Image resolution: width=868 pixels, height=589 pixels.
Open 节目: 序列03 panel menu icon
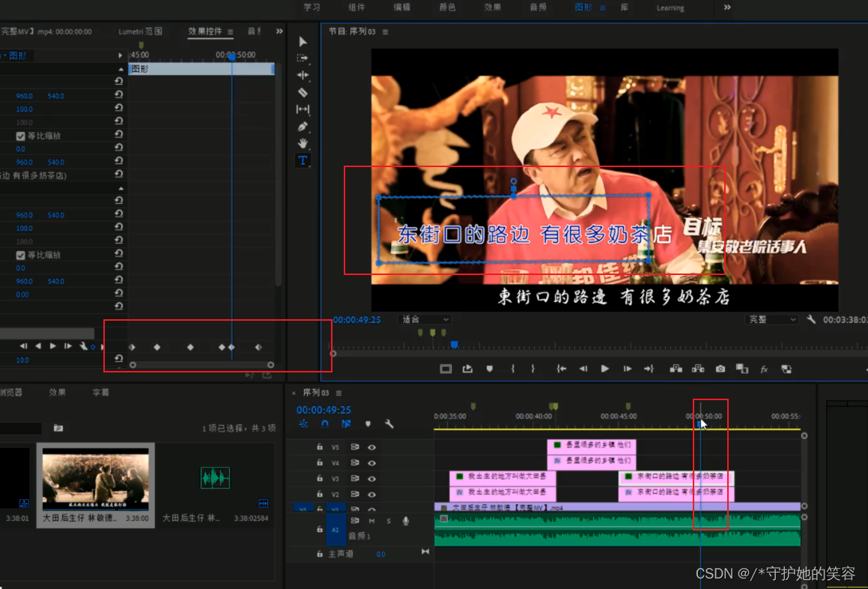pyautogui.click(x=385, y=31)
